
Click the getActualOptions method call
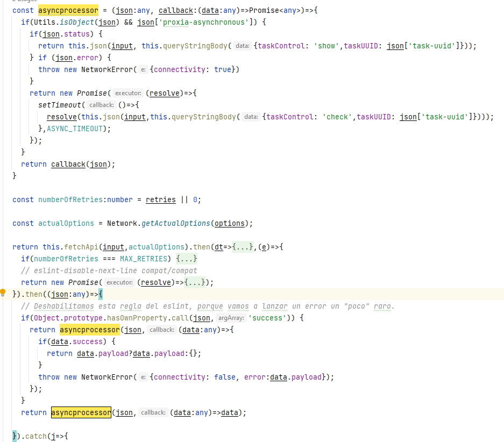point(176,224)
